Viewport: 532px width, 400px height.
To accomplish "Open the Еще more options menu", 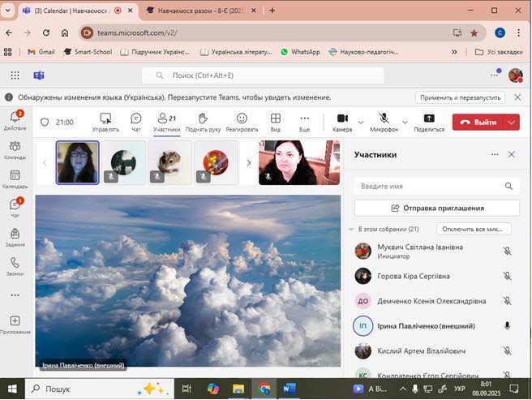I will pos(304,122).
